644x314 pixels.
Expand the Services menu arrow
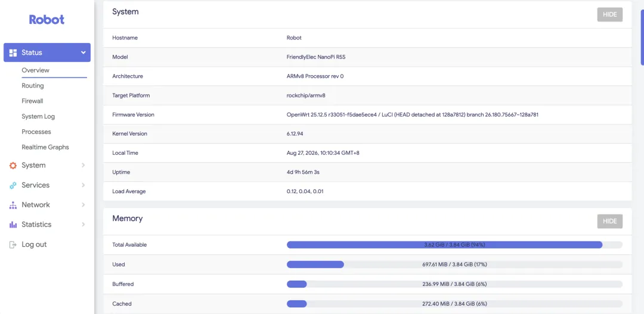tap(83, 185)
